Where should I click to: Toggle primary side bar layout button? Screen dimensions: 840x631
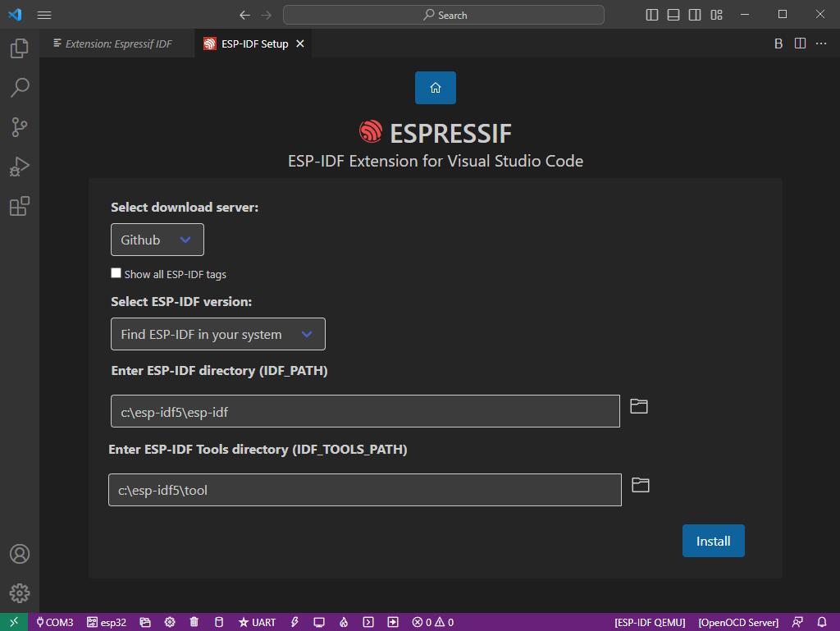click(652, 15)
